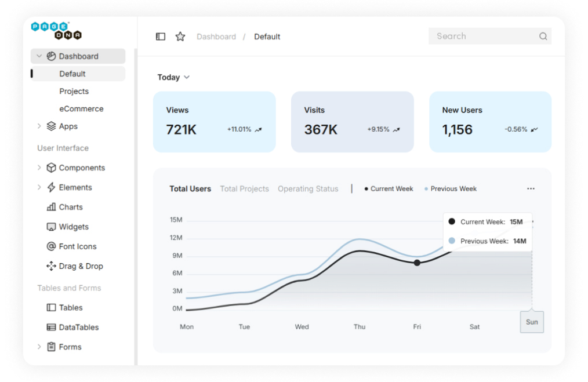
Task: Click the Dashboard breadcrumb link
Action: tap(216, 37)
